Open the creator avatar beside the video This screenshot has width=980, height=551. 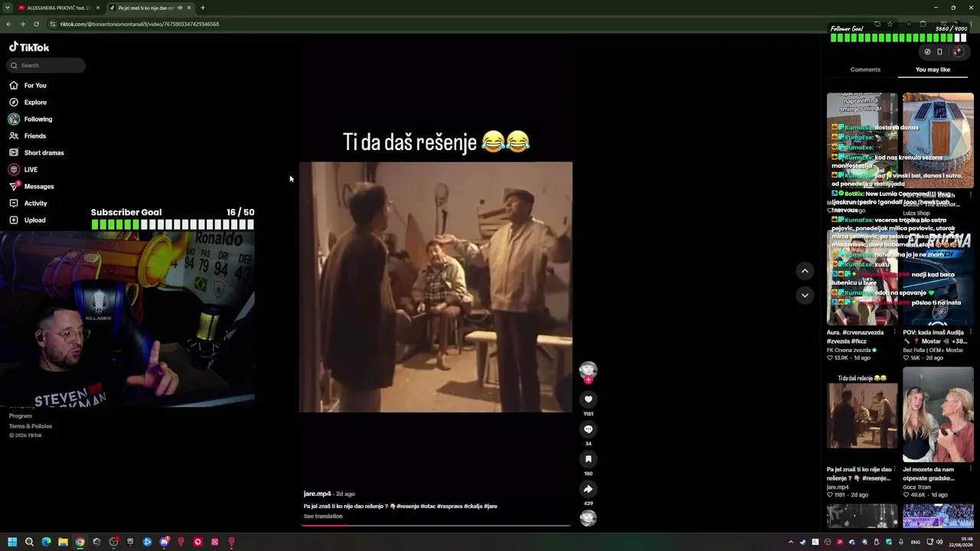click(x=588, y=370)
